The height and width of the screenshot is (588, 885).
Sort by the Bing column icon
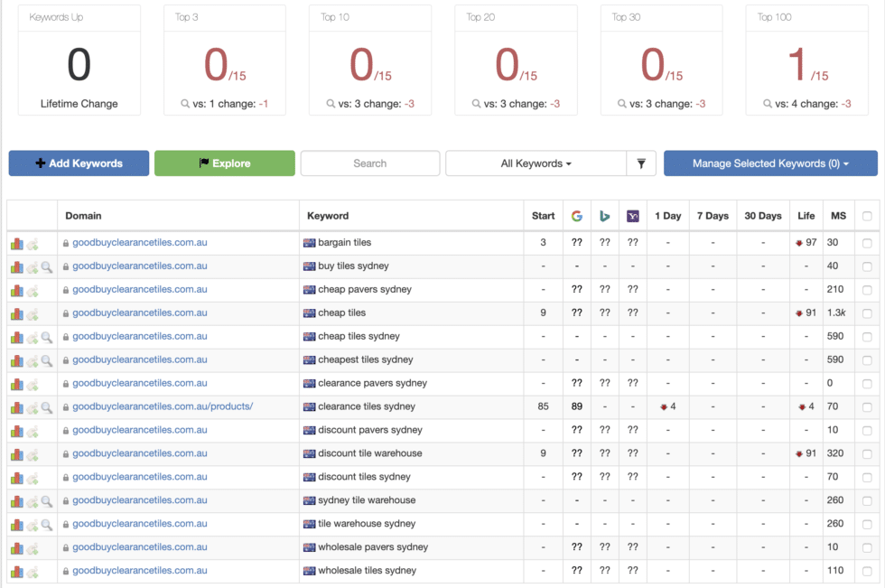pos(604,216)
